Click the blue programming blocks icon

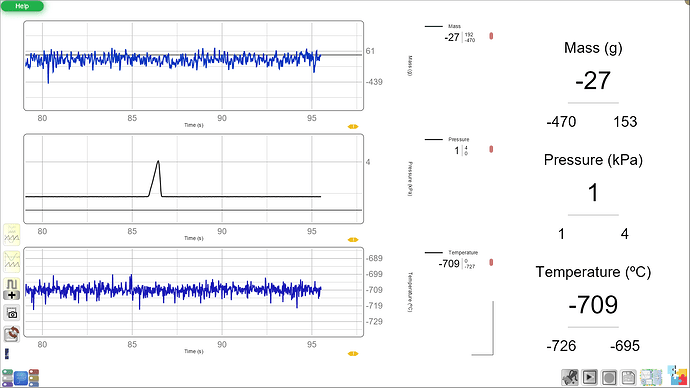[x=21, y=378]
